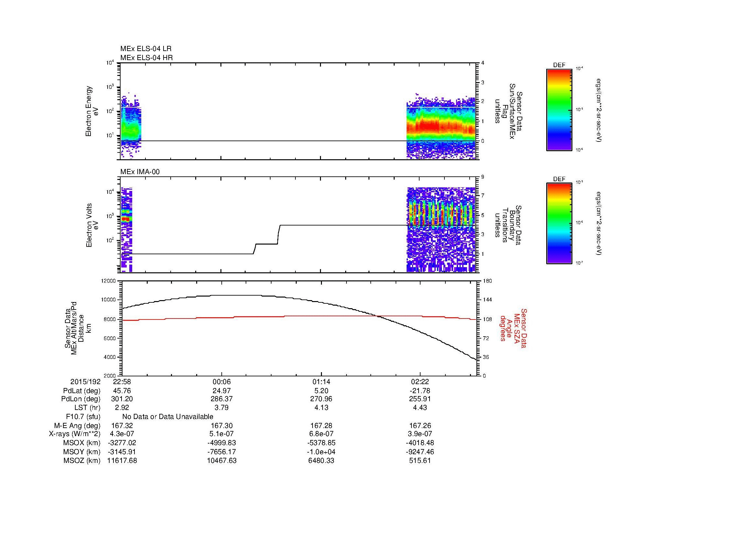Click the LST value '4.43'
The height and width of the screenshot is (534, 756).
[x=420, y=408]
